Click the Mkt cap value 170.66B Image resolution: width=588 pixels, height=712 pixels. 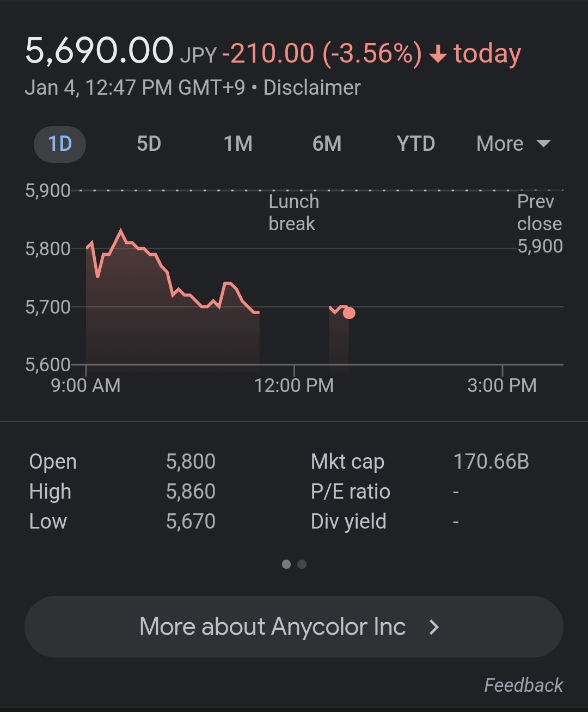pyautogui.click(x=491, y=462)
